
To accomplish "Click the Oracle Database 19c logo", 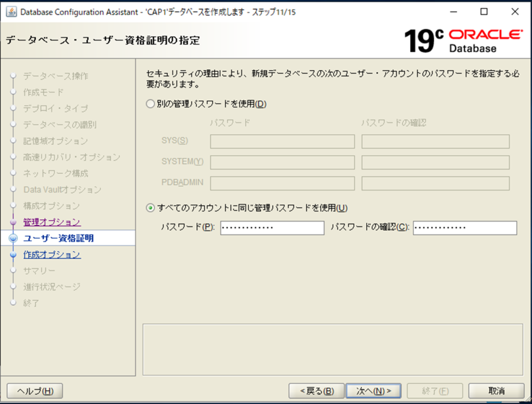I will [463, 41].
